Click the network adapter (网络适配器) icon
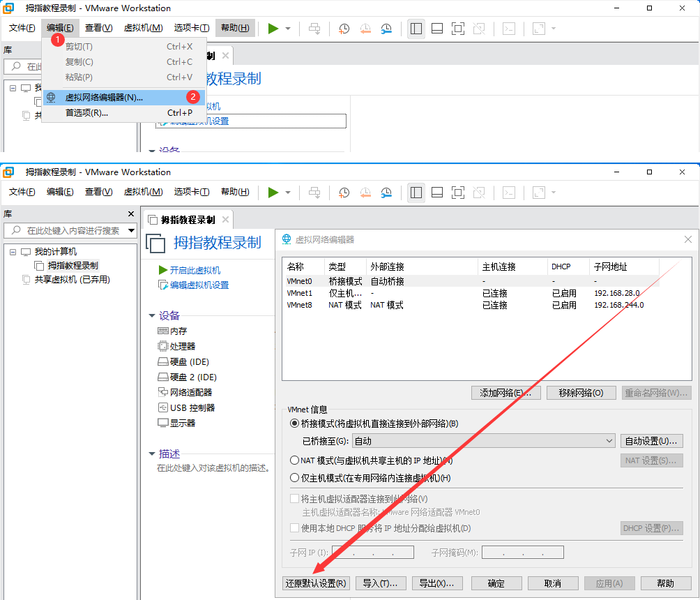 click(x=163, y=393)
